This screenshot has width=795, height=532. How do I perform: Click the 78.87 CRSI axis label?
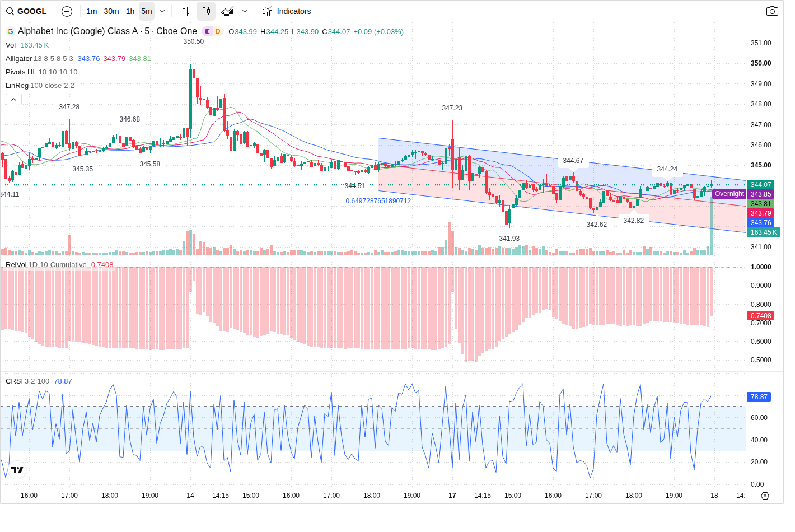tap(759, 397)
